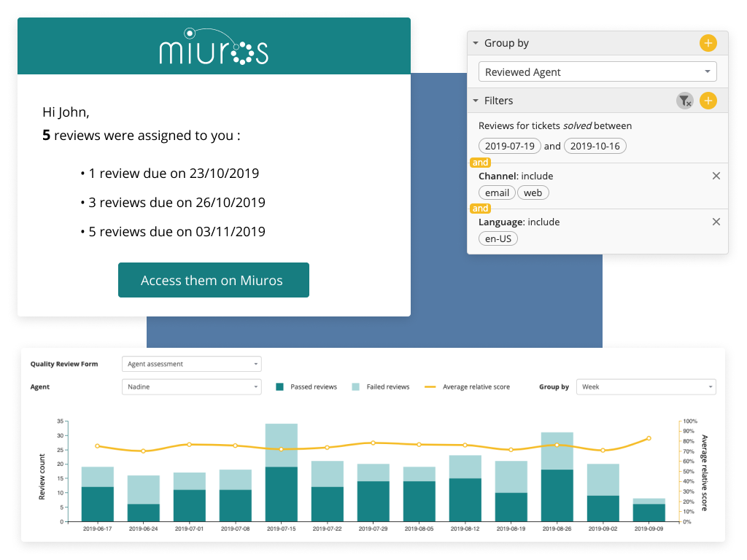Click the clear filters funnel icon
This screenshot has width=747, height=560.
coord(684,101)
